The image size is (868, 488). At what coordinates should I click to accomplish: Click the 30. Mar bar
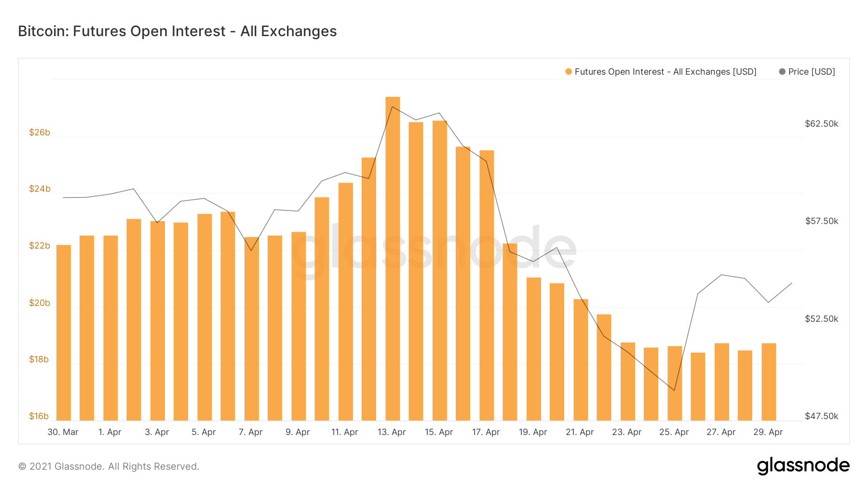(x=64, y=332)
